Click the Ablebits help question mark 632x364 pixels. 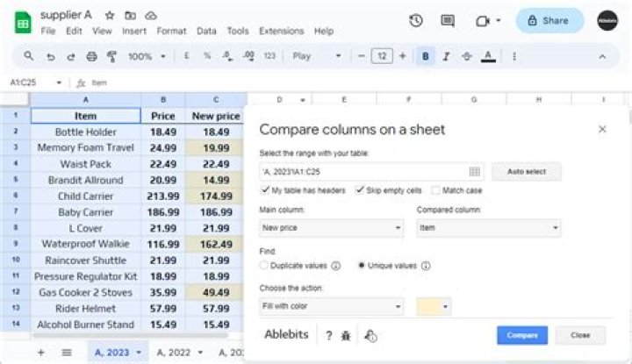[x=328, y=335]
